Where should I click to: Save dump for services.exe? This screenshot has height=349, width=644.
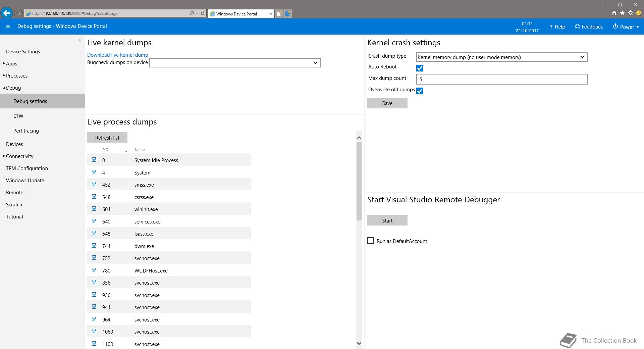click(94, 221)
